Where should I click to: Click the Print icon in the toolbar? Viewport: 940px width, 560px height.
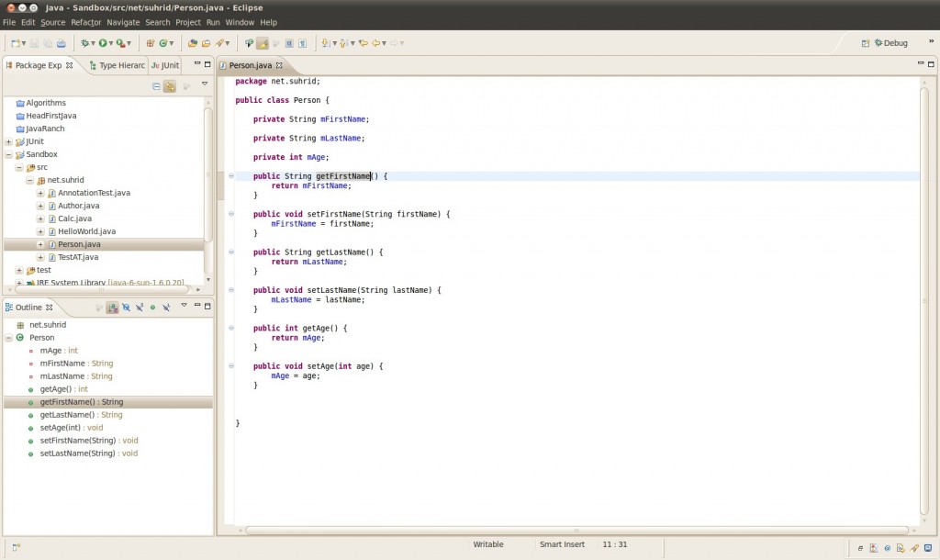click(62, 43)
